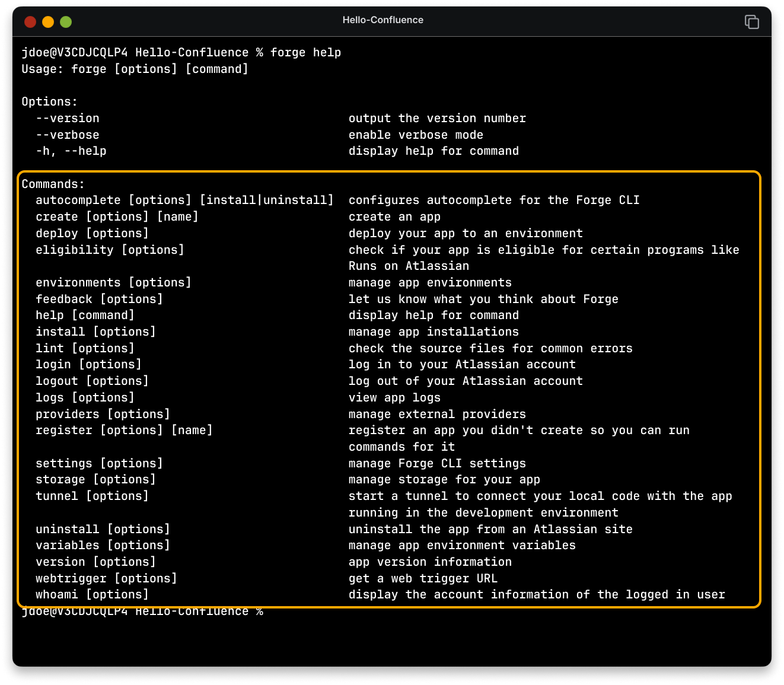Click the 'whoami [options]' command

[x=92, y=594]
